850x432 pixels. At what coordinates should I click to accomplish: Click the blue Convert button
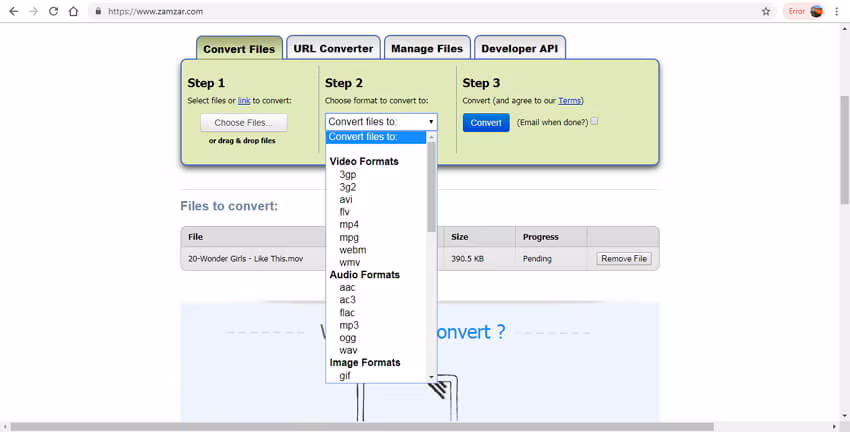pyautogui.click(x=486, y=122)
